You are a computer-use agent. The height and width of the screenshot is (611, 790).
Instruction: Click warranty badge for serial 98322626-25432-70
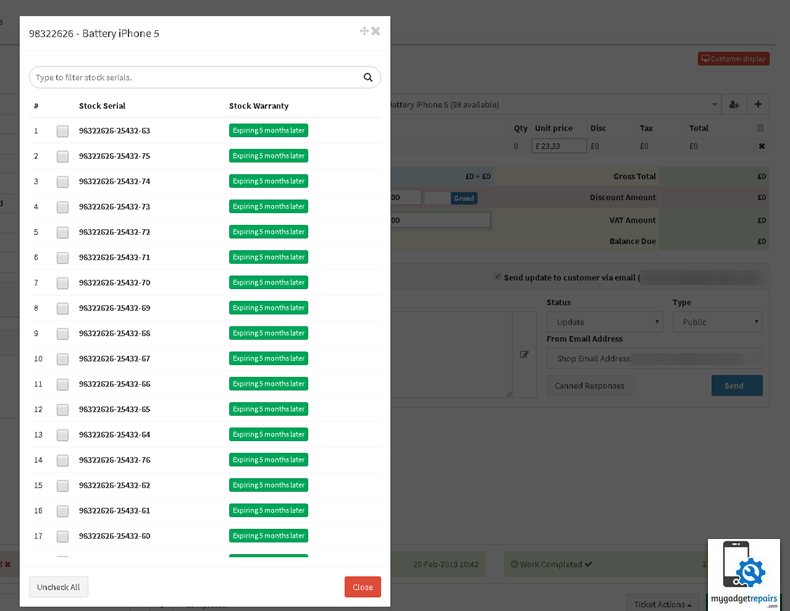(268, 283)
